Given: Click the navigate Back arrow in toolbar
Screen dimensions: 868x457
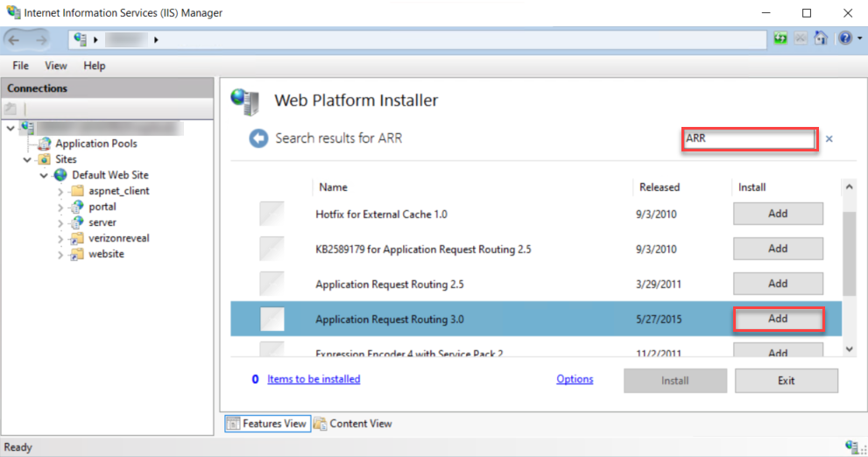Looking at the screenshot, I should tap(14, 40).
